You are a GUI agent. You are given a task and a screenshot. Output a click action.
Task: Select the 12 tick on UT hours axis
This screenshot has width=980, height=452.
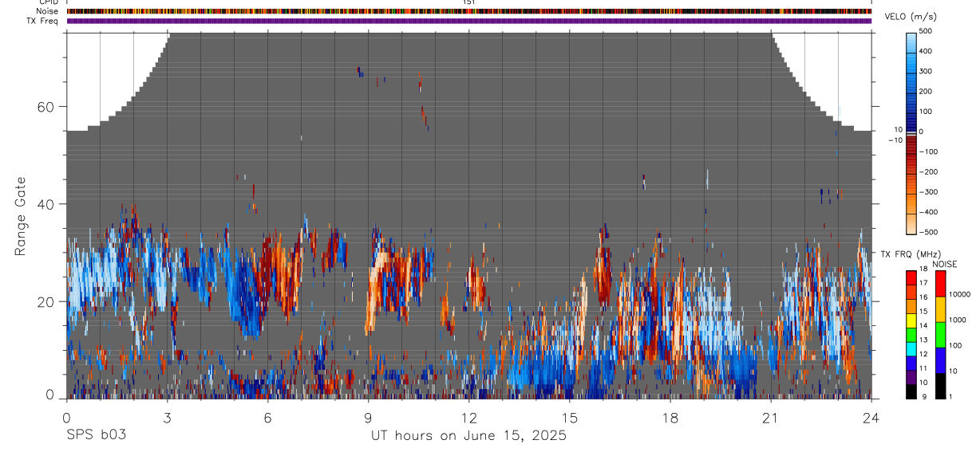pos(468,417)
